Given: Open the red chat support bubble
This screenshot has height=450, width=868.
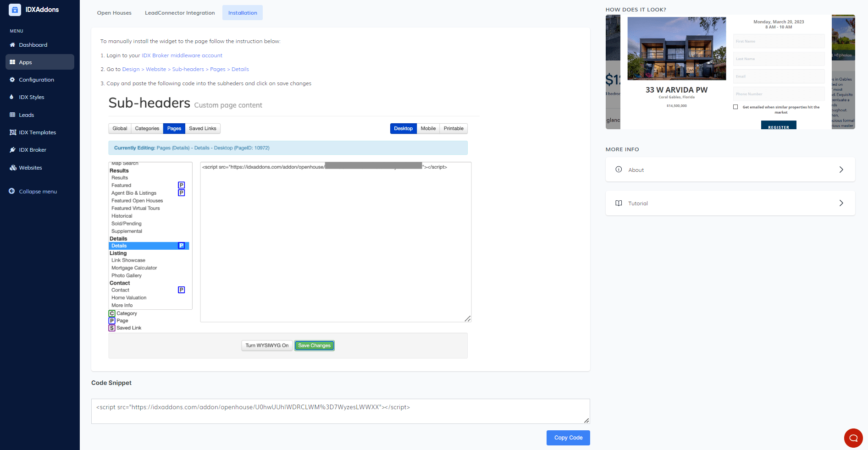Looking at the screenshot, I should 853,438.
